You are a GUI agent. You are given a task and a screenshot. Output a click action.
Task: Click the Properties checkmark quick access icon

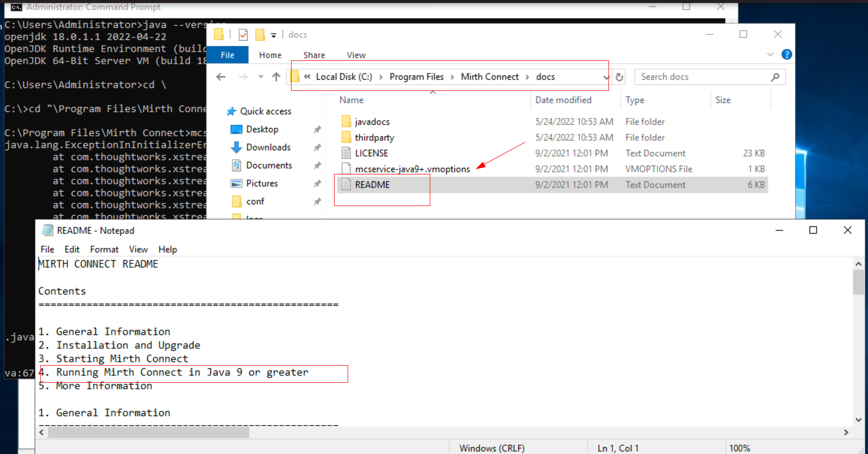click(x=243, y=35)
